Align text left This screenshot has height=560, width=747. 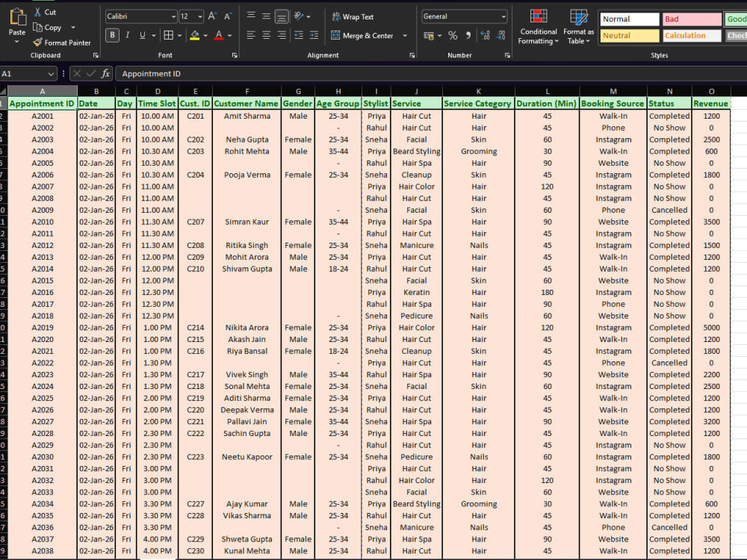point(251,35)
